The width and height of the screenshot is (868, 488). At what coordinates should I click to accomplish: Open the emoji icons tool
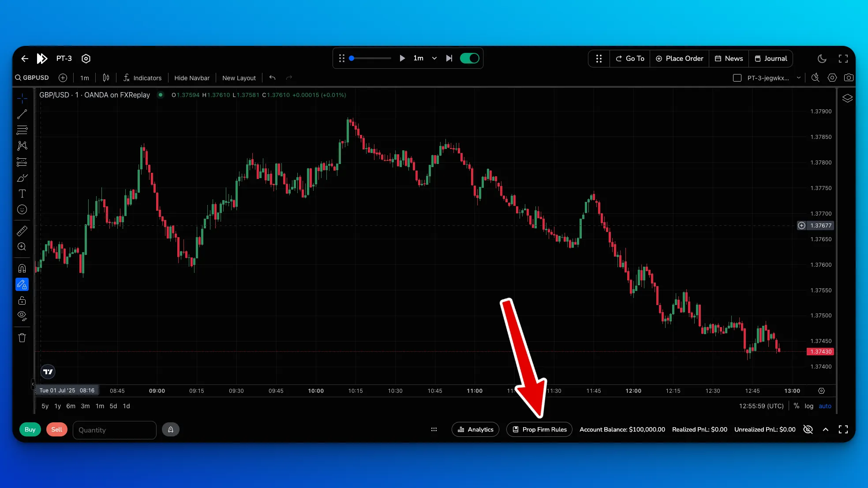point(22,210)
